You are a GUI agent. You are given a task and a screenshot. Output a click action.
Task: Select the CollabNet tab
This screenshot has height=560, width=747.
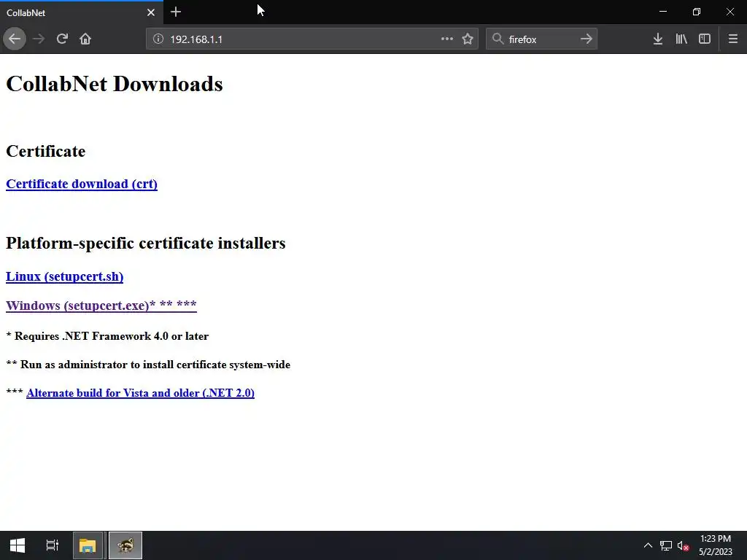(x=82, y=12)
